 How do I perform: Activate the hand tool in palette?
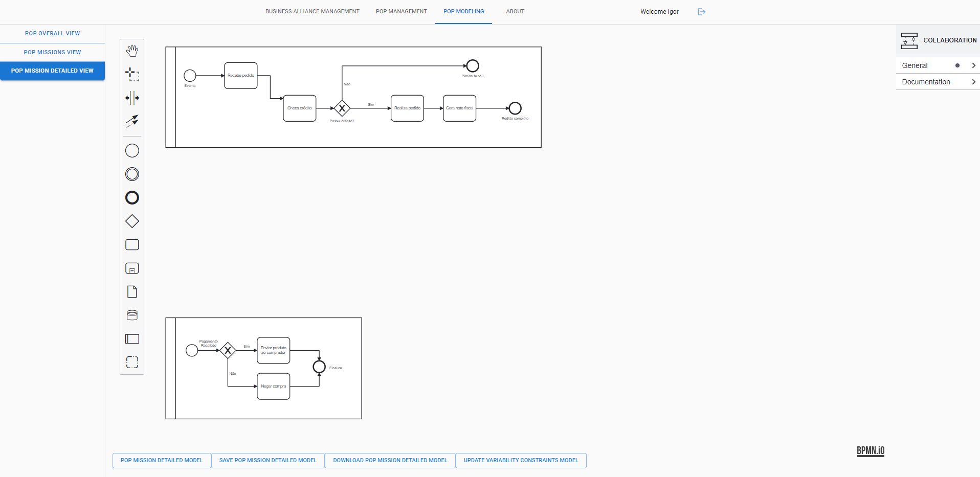click(132, 51)
